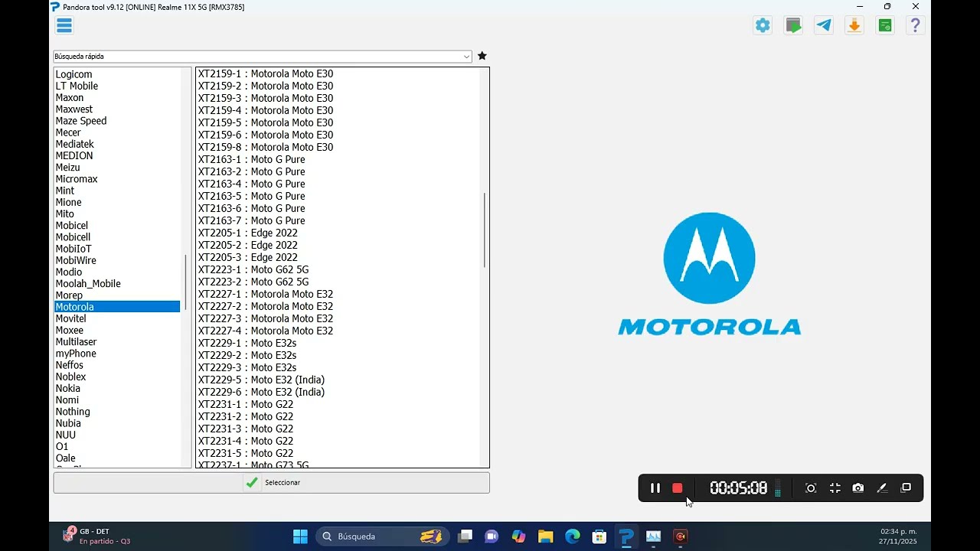Select XT2227-4 : Motorola Moto E32
This screenshot has height=551, width=980.
point(266,331)
